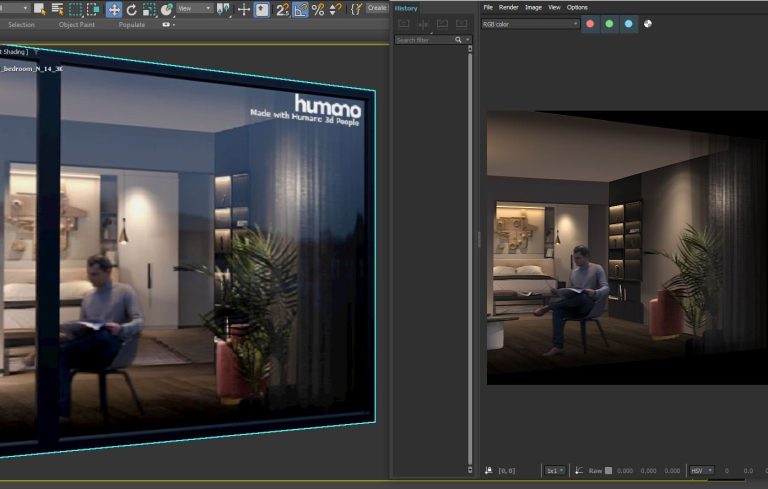The width and height of the screenshot is (768, 489).
Task: Enable the Spinner Snap icon
Action: click(336, 9)
